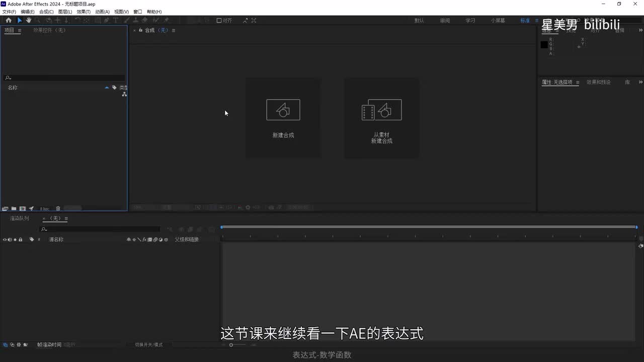Select the Type (T) tool
The width and height of the screenshot is (644, 362).
116,20
